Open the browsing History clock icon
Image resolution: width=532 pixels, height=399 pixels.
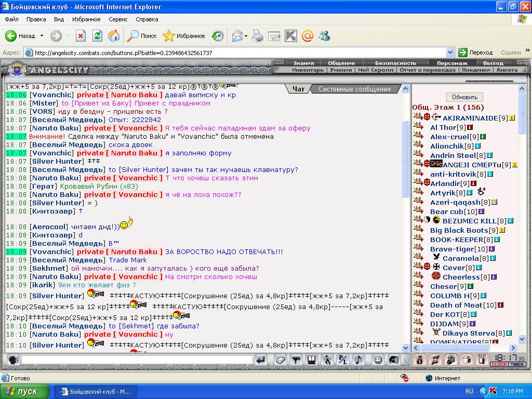tap(218, 36)
